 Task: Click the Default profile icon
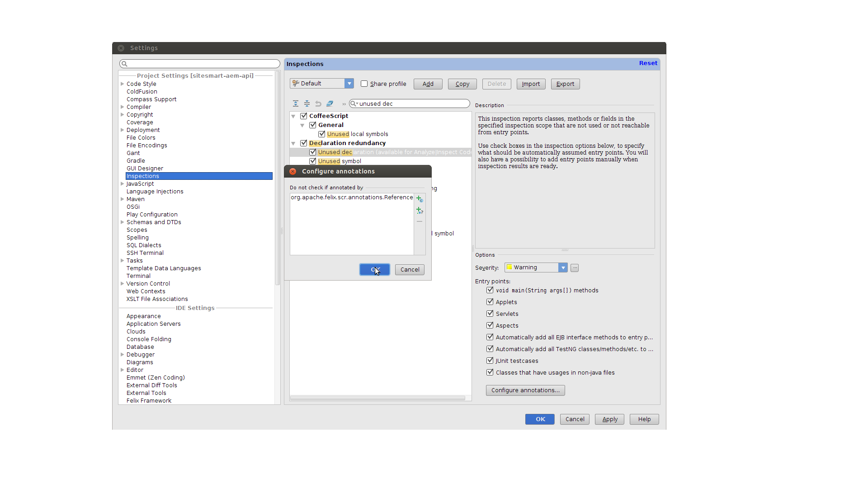tap(296, 84)
